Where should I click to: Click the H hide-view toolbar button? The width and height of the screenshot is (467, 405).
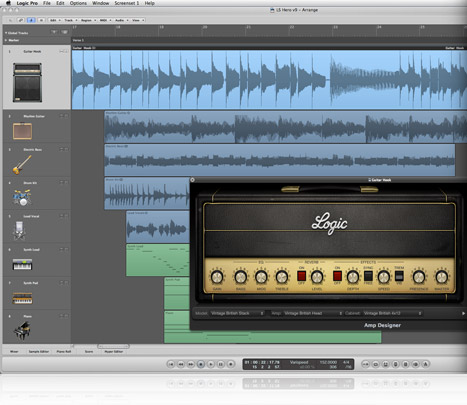41,20
